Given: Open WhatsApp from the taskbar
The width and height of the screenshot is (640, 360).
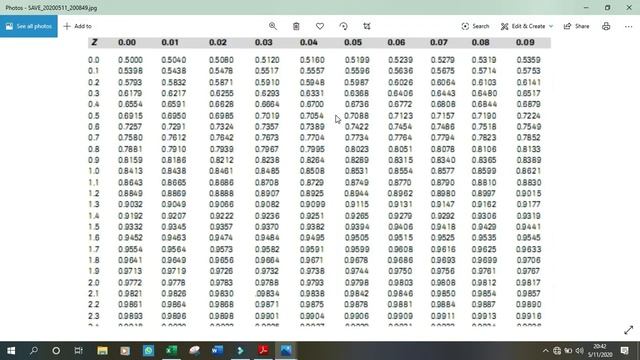Looking at the screenshot, I should coord(148,351).
